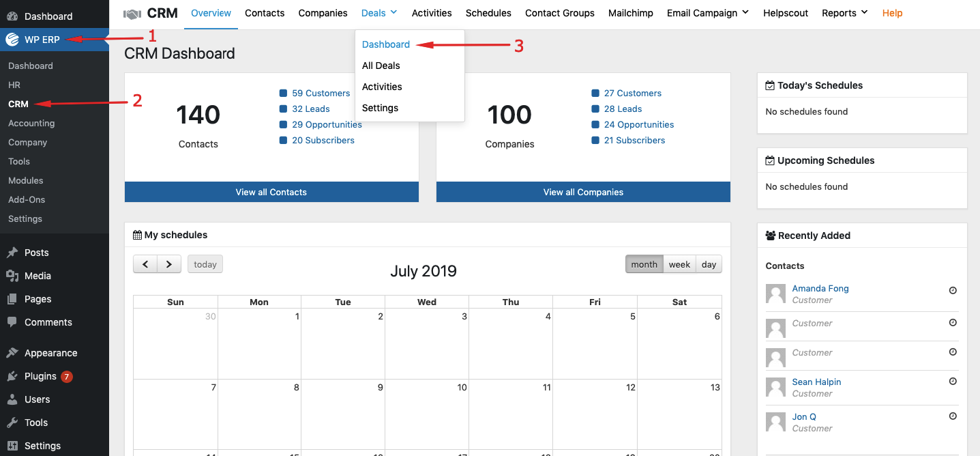The height and width of the screenshot is (456, 980).
Task: Click the Settings sliders icon at sidebar bottom
Action: tap(12, 446)
